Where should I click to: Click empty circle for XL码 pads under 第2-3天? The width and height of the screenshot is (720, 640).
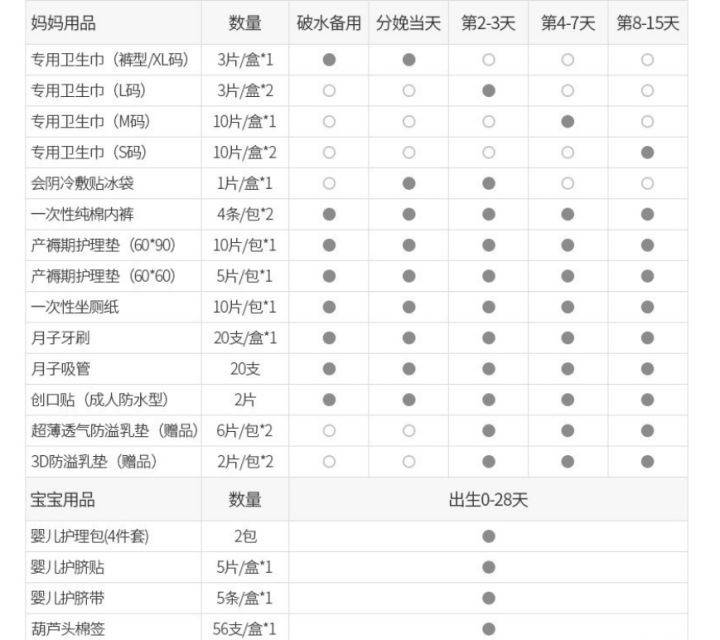489,60
